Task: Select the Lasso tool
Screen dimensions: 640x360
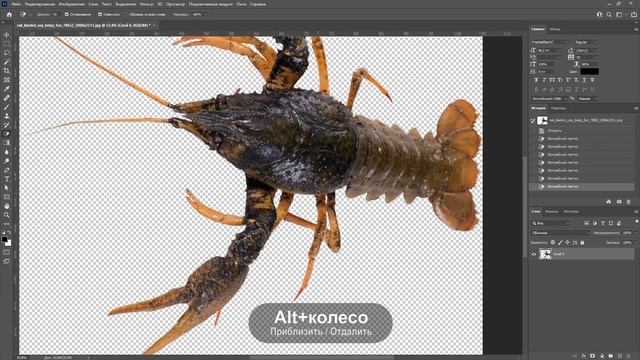Action: (7, 53)
